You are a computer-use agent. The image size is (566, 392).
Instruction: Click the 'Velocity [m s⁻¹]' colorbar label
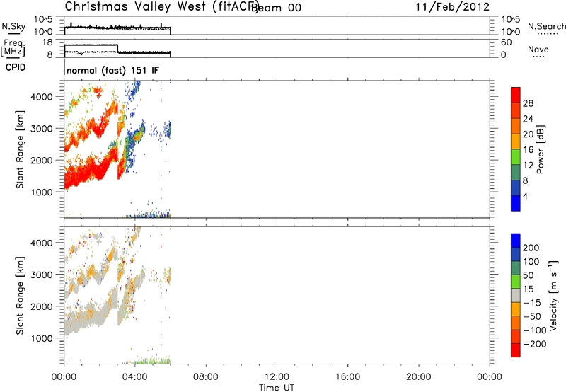[553, 295]
